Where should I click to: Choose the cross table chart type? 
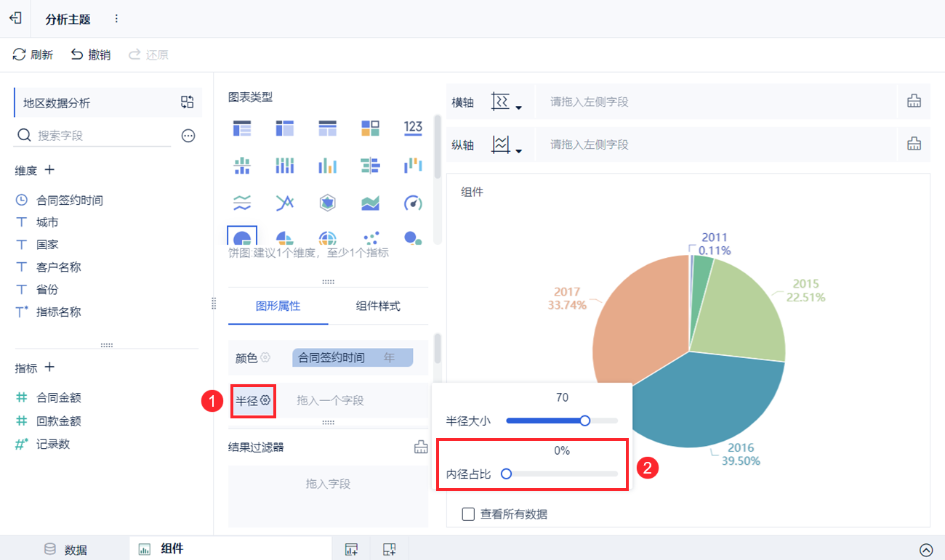[x=285, y=129]
